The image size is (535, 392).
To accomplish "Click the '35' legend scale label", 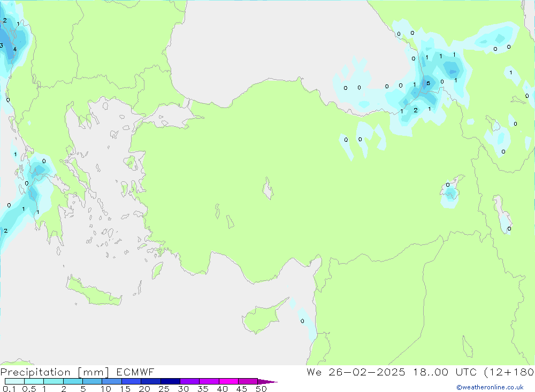I will (x=203, y=389).
